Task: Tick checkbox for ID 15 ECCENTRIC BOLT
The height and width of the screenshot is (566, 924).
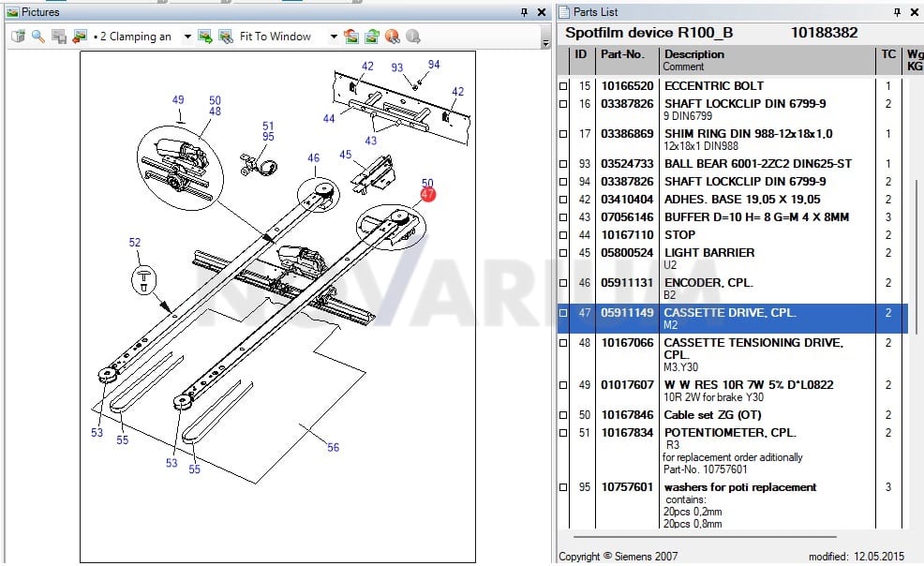Action: point(563,86)
